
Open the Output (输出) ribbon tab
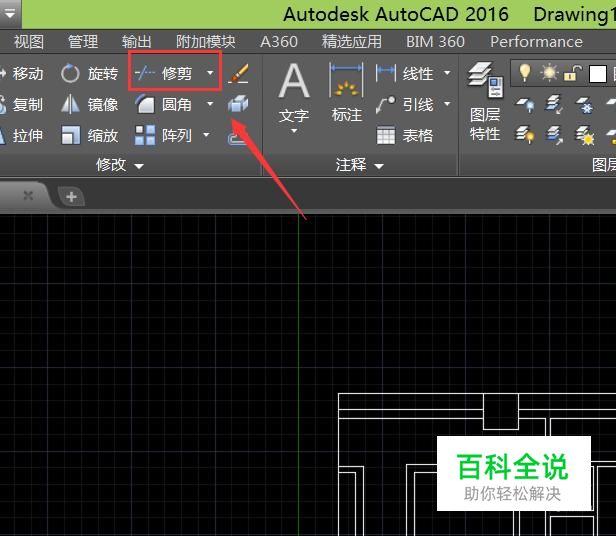point(137,42)
